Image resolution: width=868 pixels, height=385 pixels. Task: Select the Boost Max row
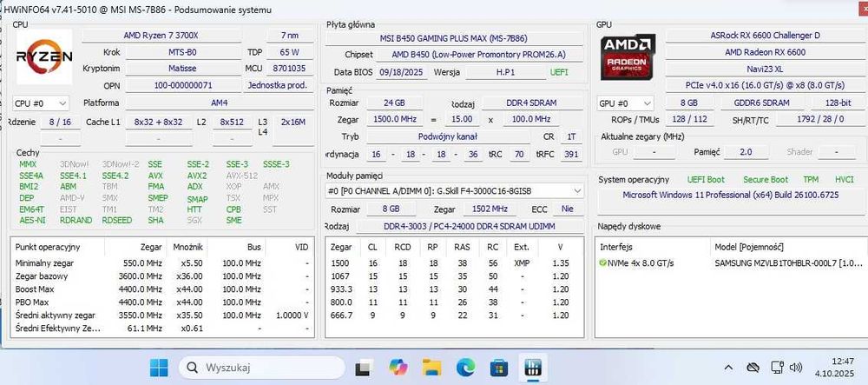(x=161, y=289)
